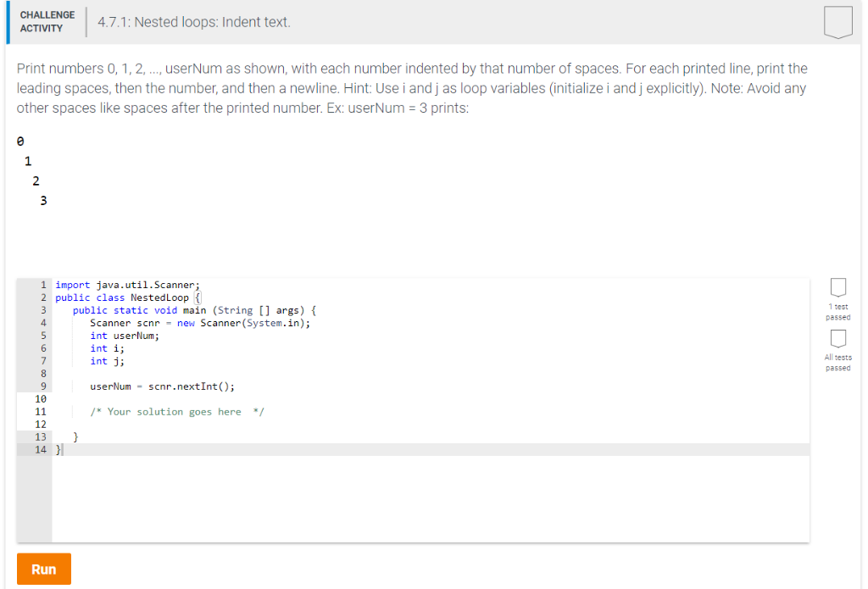Click the "All tests passed" shield icon
868x589 pixels.
click(x=837, y=339)
